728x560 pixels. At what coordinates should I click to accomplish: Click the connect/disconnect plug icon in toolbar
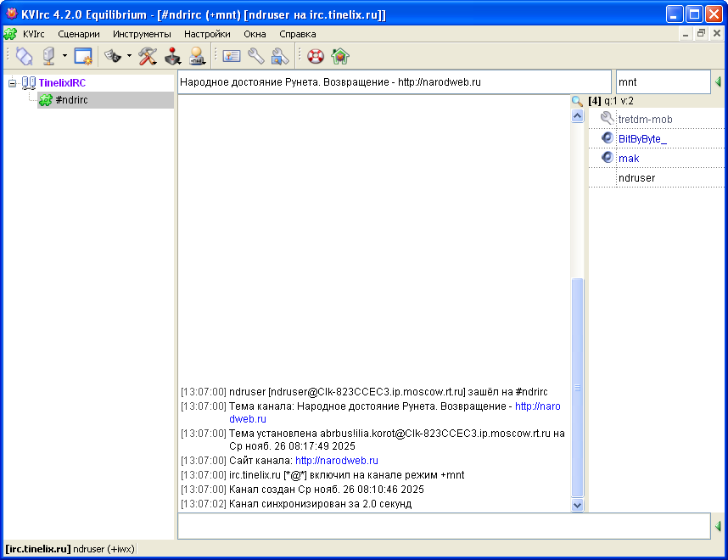tap(25, 57)
